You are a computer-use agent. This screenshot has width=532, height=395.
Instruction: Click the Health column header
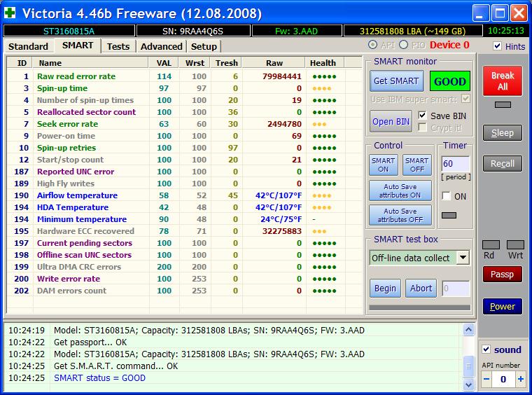tap(324, 63)
